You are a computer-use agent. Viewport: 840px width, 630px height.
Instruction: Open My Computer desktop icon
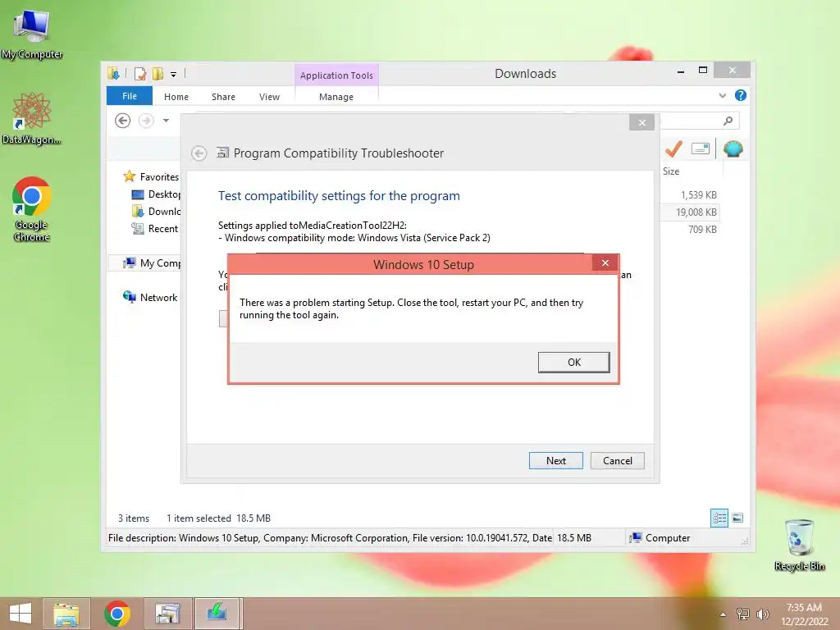click(32, 34)
